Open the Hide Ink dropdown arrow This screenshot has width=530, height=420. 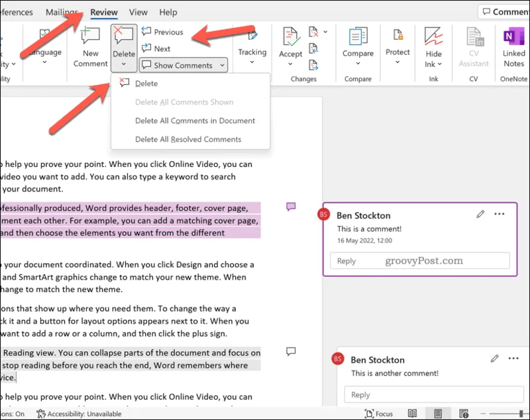[x=440, y=64]
